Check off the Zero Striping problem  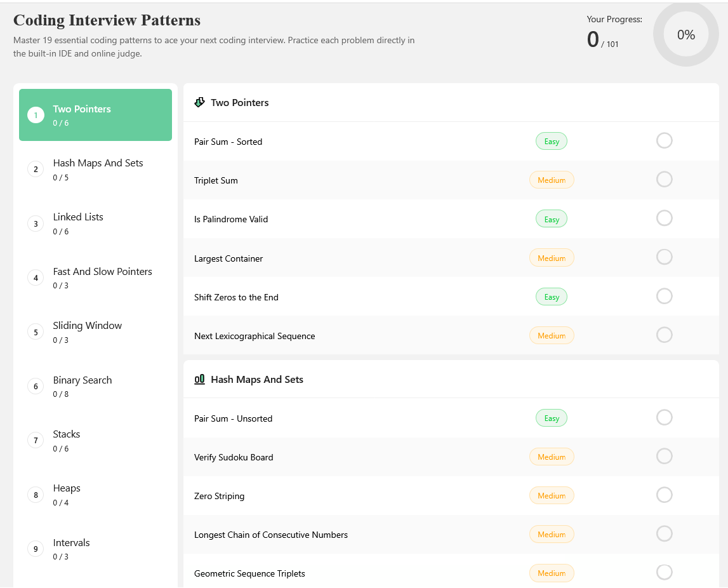(x=664, y=495)
